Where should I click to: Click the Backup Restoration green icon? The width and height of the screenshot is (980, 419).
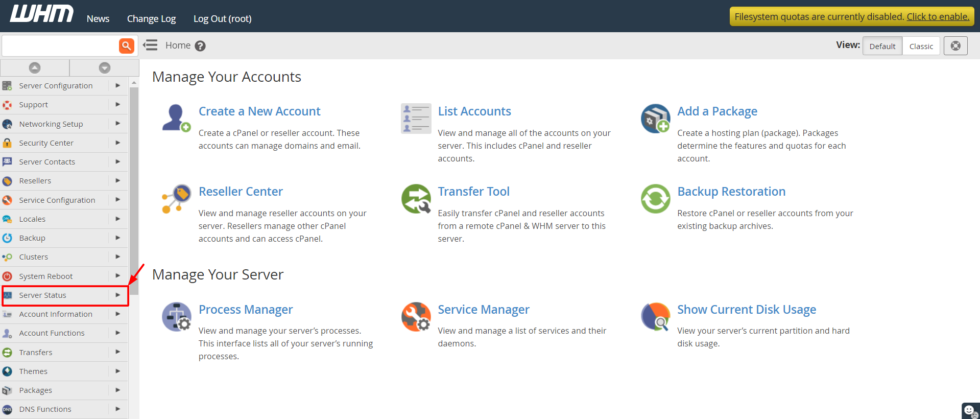coord(655,198)
